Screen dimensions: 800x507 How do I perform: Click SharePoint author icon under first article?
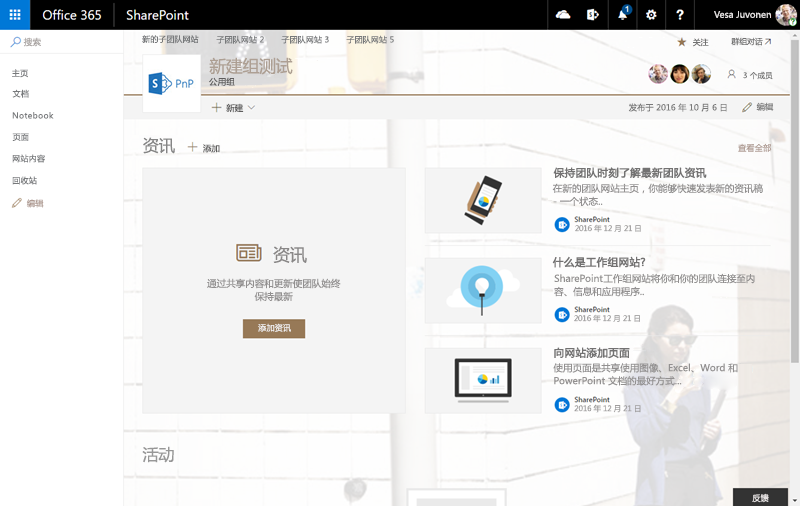click(562, 224)
